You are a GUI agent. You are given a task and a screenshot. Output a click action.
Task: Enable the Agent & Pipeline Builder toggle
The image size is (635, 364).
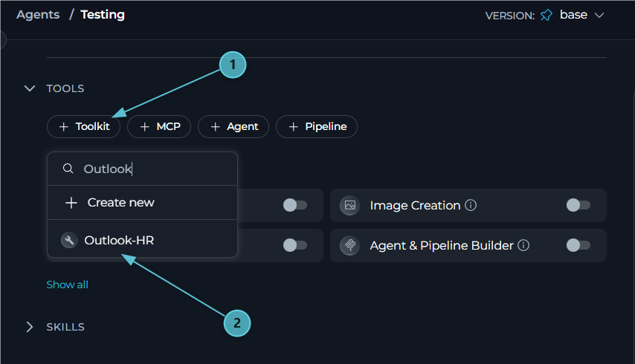tap(578, 245)
